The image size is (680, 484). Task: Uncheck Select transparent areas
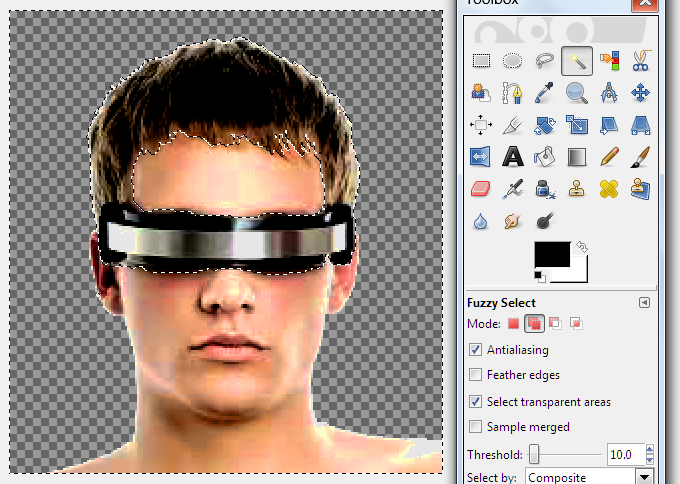[x=475, y=402]
